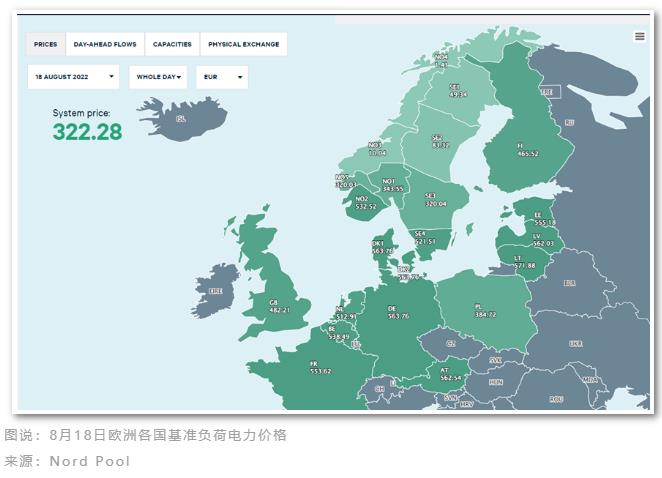Go to the Physical Exchange tab
This screenshot has height=478, width=662.
pyautogui.click(x=243, y=45)
